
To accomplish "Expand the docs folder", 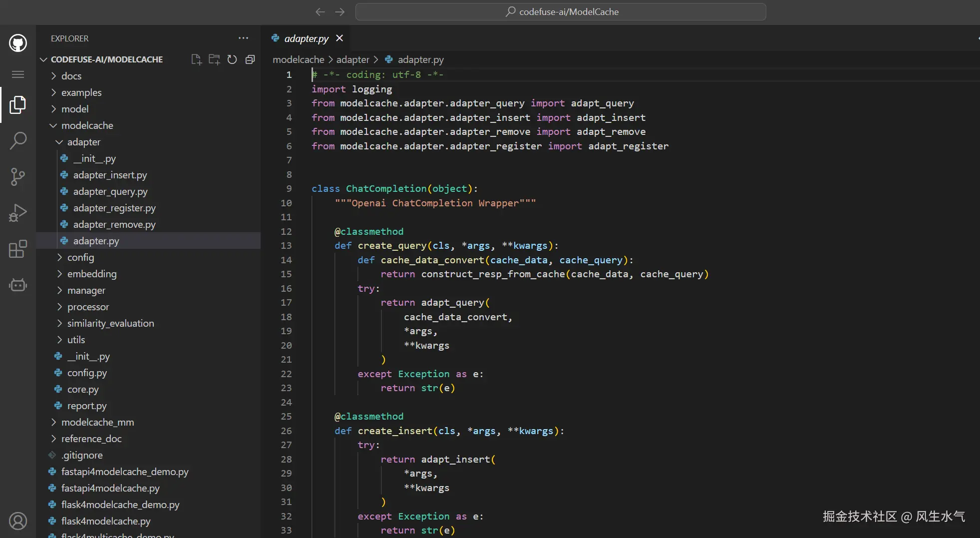I will pyautogui.click(x=71, y=76).
